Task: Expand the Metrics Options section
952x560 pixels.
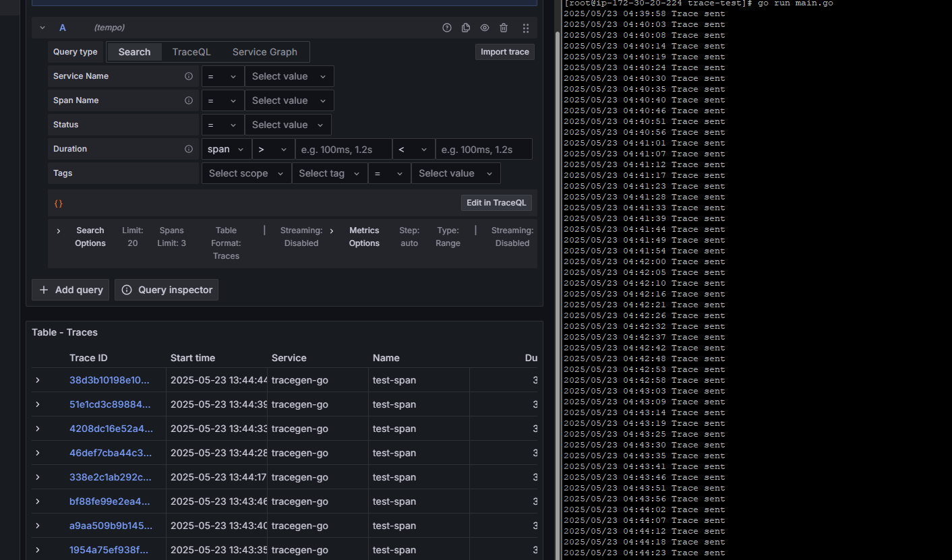Action: (x=331, y=230)
